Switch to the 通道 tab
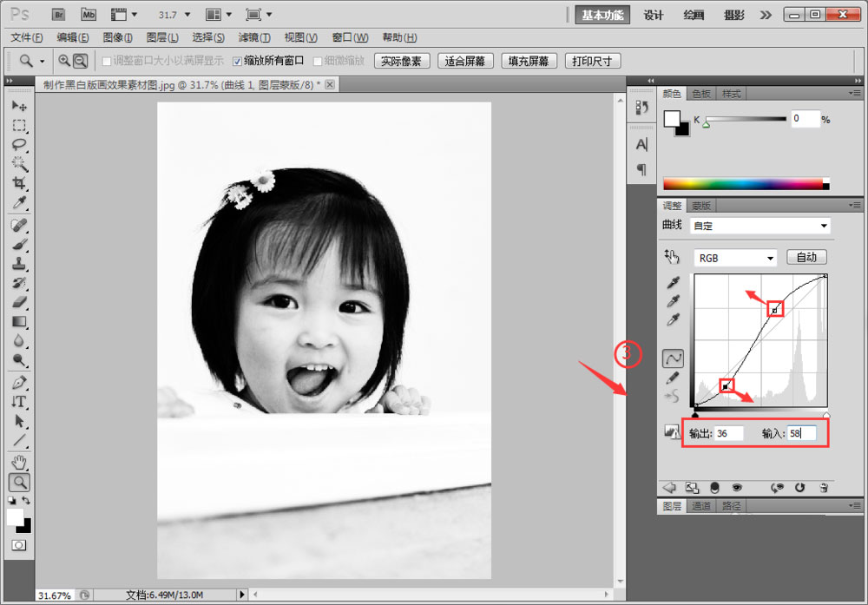Viewport: 868px width, 605px height. [700, 506]
